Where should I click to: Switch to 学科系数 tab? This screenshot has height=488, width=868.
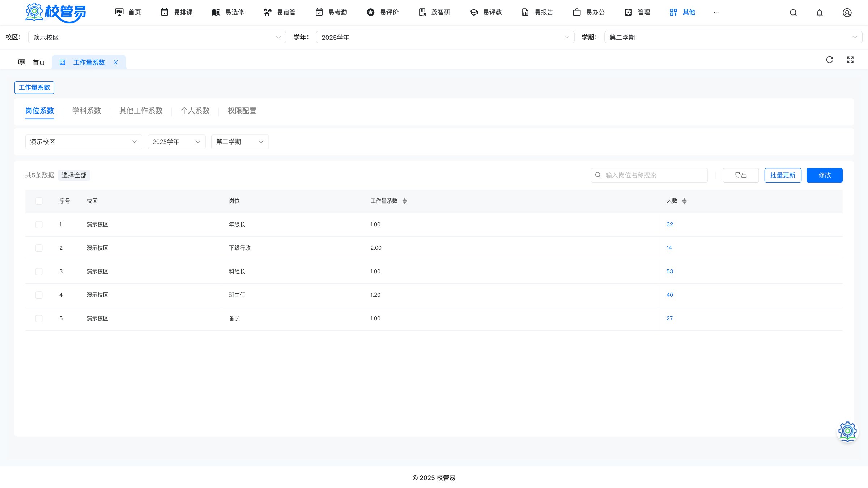[x=86, y=111]
